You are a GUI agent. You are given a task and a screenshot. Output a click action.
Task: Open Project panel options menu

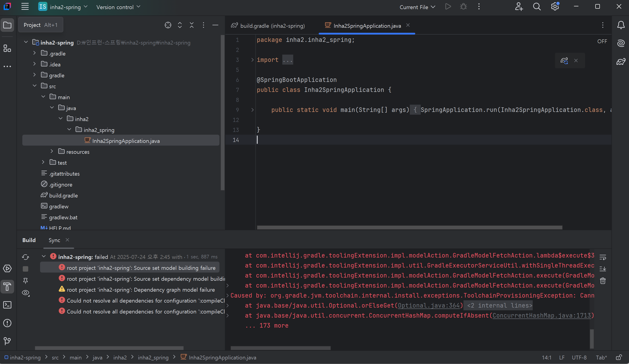click(204, 25)
